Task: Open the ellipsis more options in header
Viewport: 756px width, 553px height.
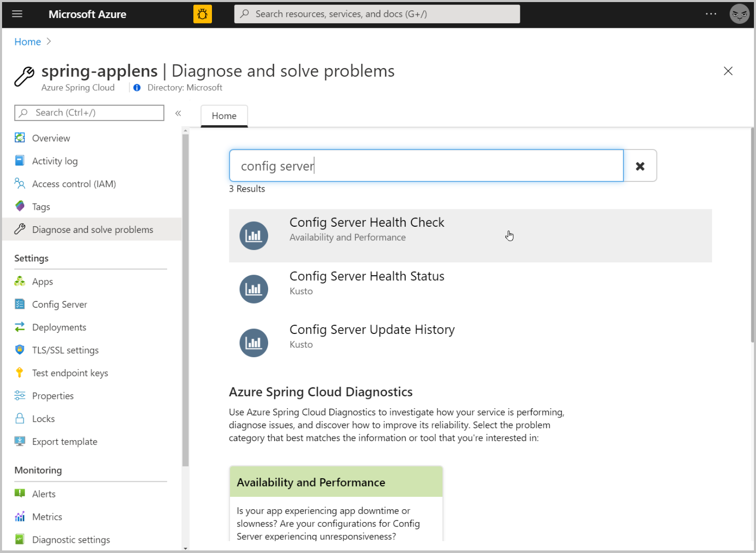Action: 711,14
